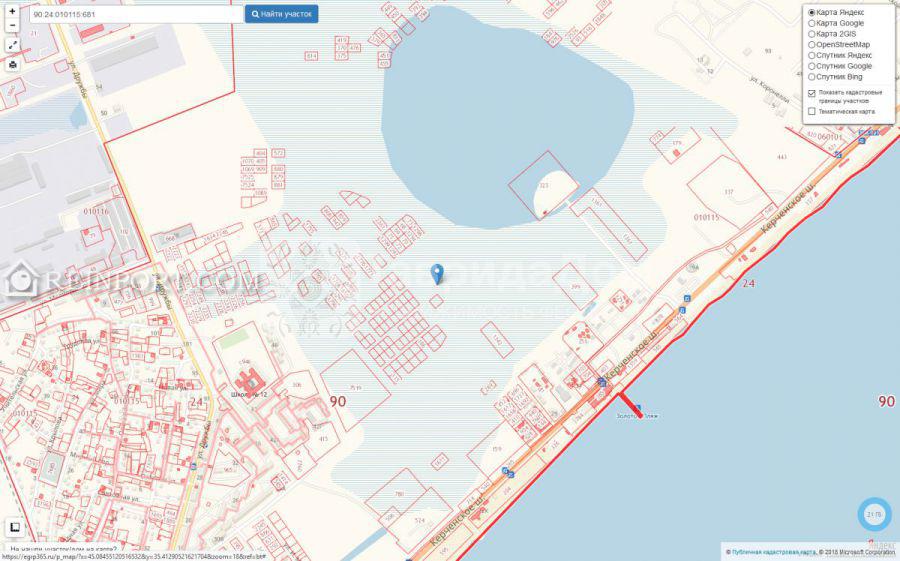Image resolution: width=900 pixels, height=561 pixels.
Task: Toggle cadastral parcel boundaries checkbox
Action: [812, 93]
